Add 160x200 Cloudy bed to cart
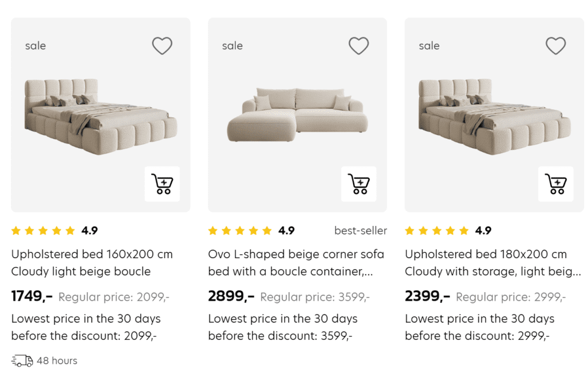Image resolution: width=588 pixels, height=376 pixels. 162,184
